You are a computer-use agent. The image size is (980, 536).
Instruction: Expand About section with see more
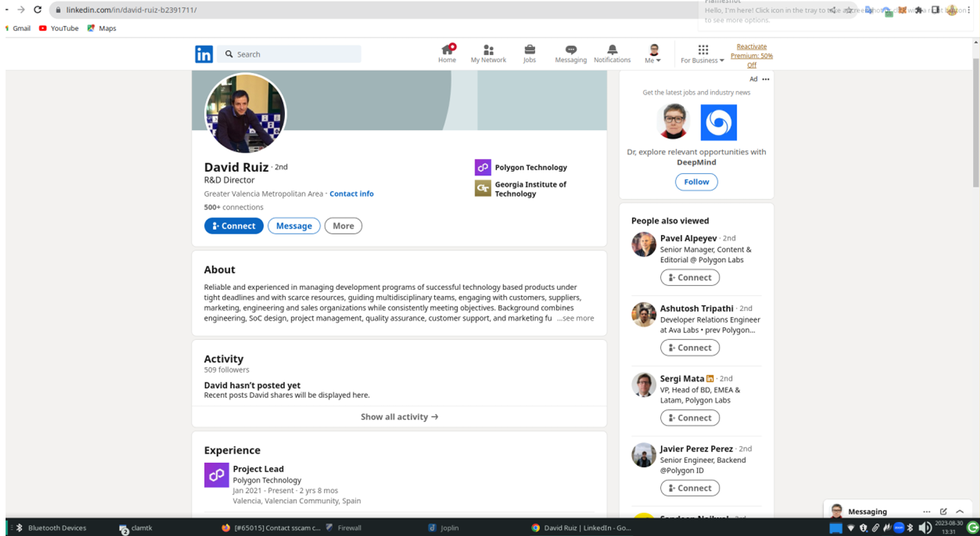pyautogui.click(x=575, y=318)
